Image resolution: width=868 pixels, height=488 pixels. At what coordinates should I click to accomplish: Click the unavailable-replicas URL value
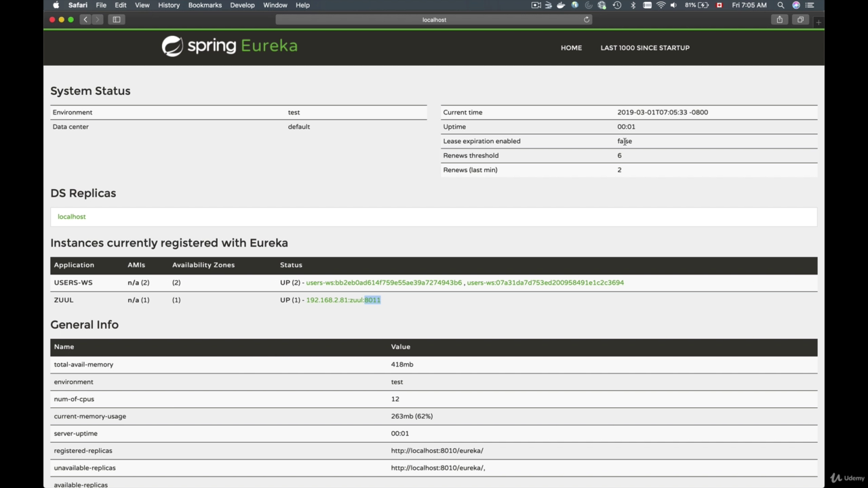pos(438,468)
